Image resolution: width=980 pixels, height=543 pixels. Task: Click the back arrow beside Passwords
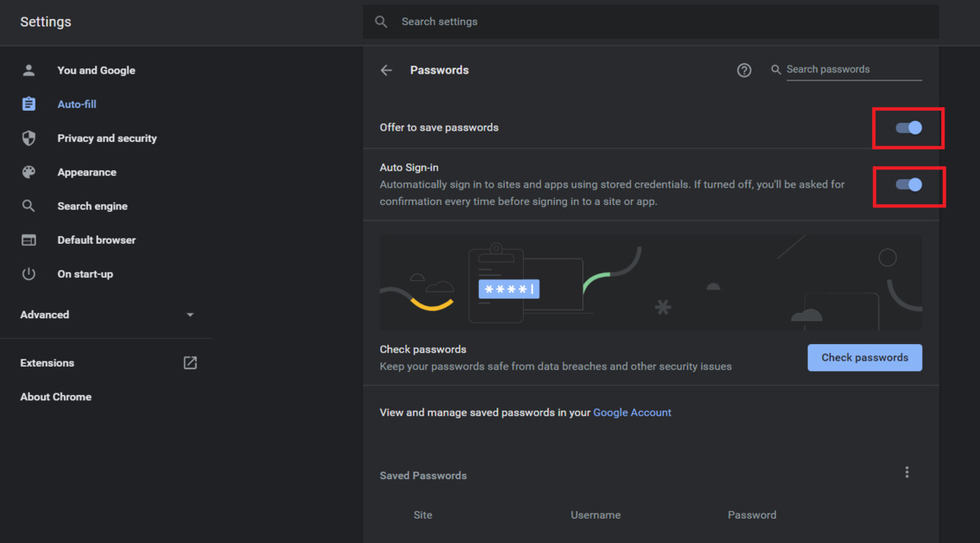coord(386,70)
